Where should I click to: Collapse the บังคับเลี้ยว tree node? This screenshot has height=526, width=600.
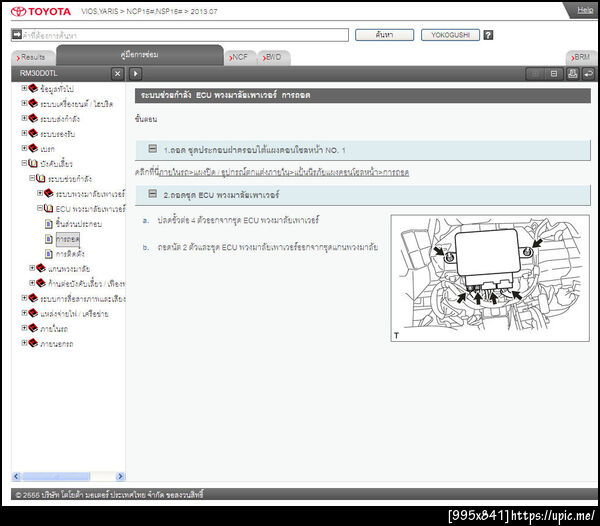tap(24, 163)
